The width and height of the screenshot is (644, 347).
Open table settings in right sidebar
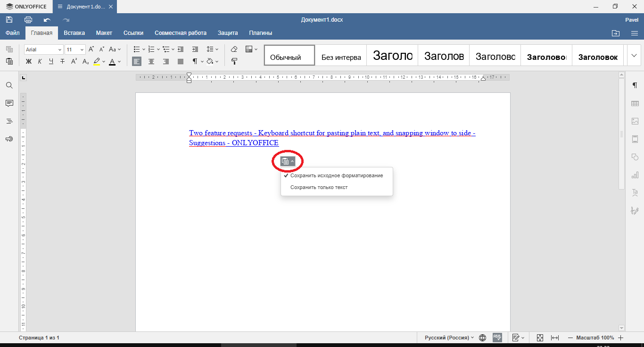(x=635, y=103)
